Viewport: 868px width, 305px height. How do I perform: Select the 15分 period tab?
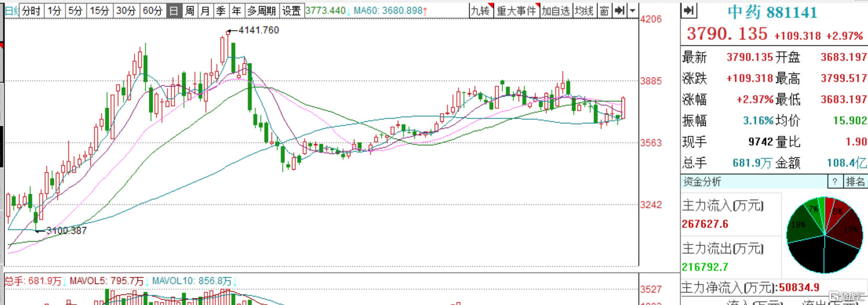[x=99, y=11]
